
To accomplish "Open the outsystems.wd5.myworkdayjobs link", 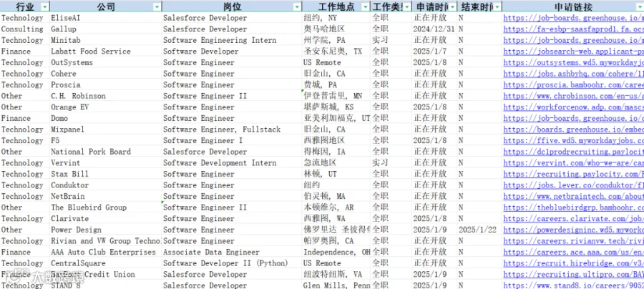I will tap(573, 62).
